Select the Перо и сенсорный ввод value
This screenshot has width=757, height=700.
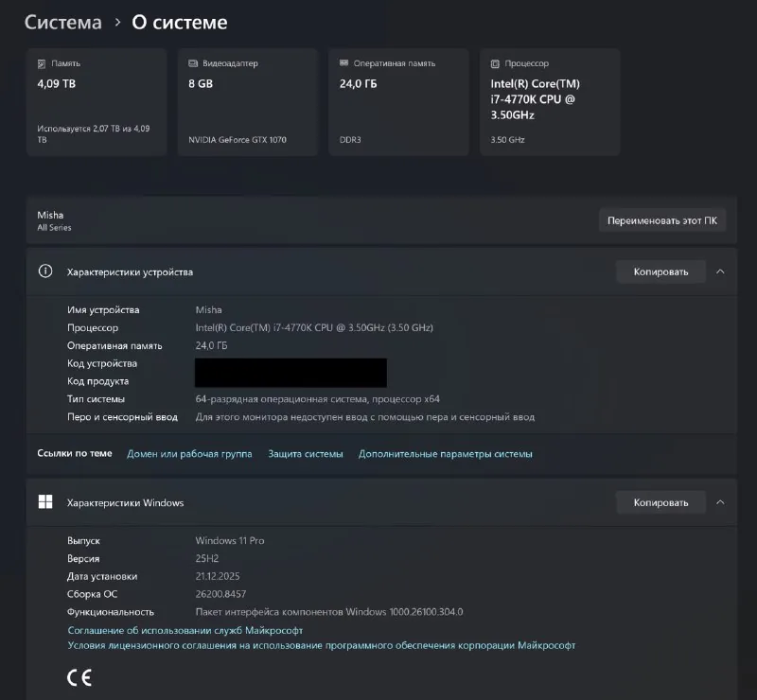[365, 417]
